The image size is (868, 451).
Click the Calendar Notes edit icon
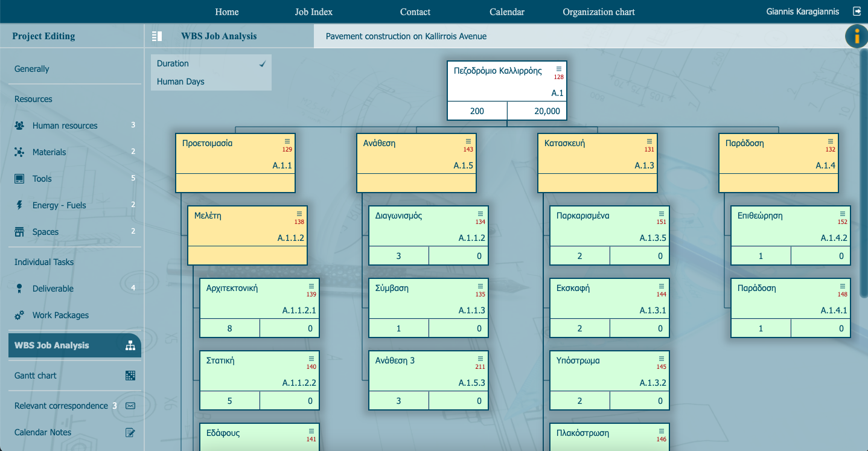(130, 432)
